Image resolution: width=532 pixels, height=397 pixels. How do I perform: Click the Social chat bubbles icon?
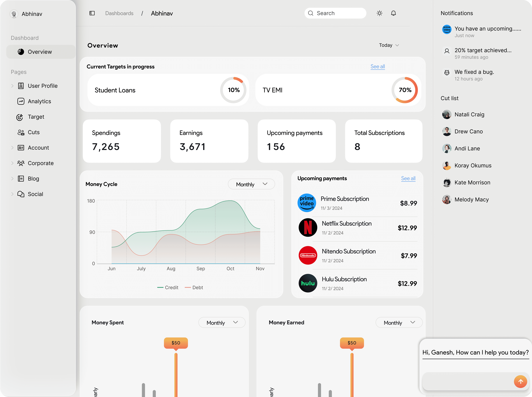(21, 194)
